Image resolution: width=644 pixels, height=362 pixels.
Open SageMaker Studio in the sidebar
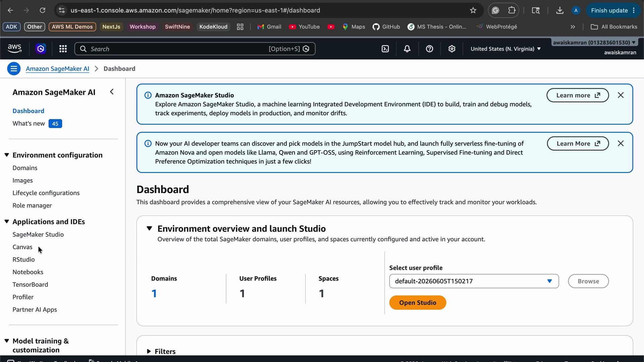click(38, 235)
